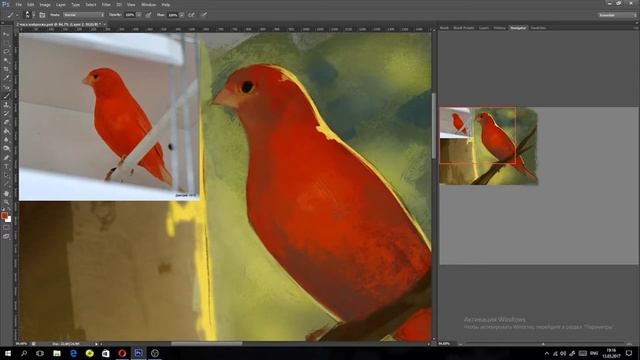Select the Path Selection tool
Screen dimensions: 640x360
6,176
